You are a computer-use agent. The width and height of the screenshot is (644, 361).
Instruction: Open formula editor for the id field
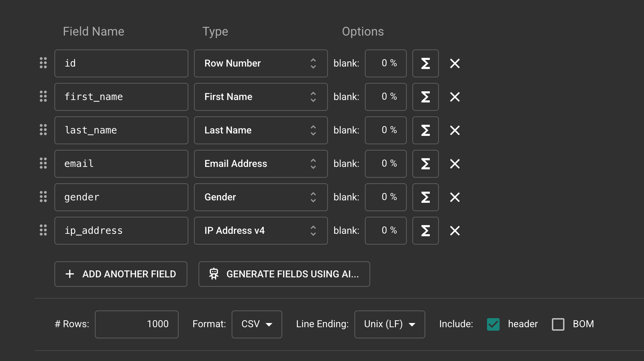tap(425, 63)
